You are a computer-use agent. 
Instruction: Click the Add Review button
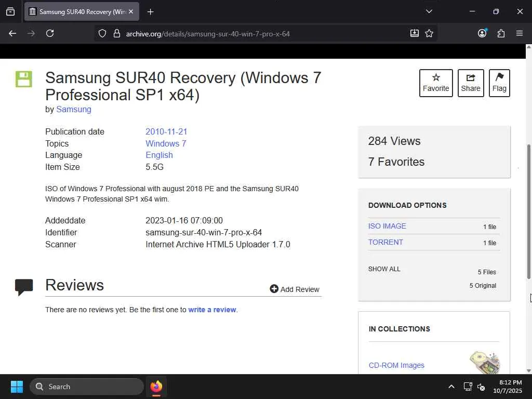coord(295,289)
